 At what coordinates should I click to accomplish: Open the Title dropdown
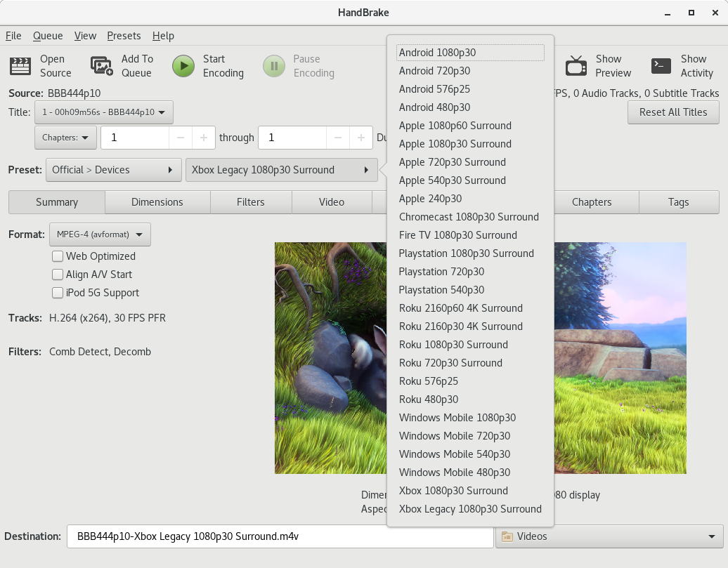pos(104,112)
